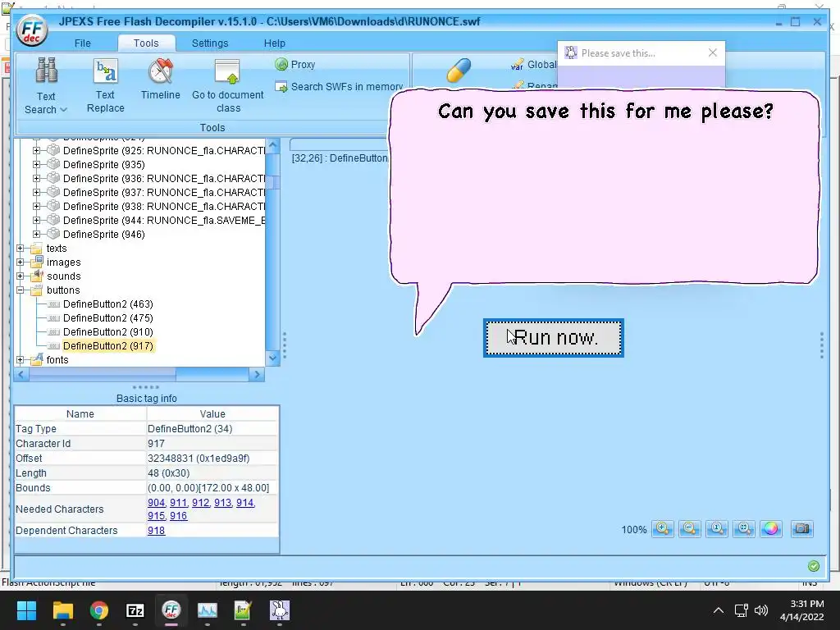
Task: Click the green status checkmark icon
Action: click(813, 566)
